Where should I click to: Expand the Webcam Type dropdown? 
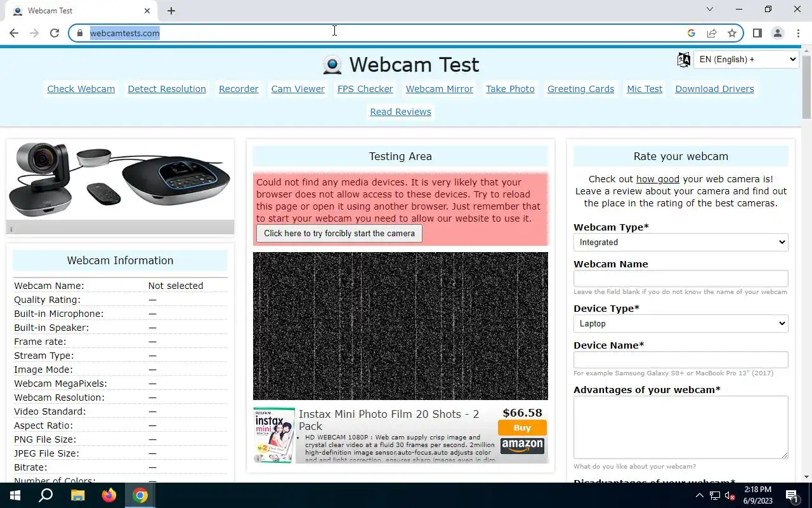pyautogui.click(x=681, y=242)
